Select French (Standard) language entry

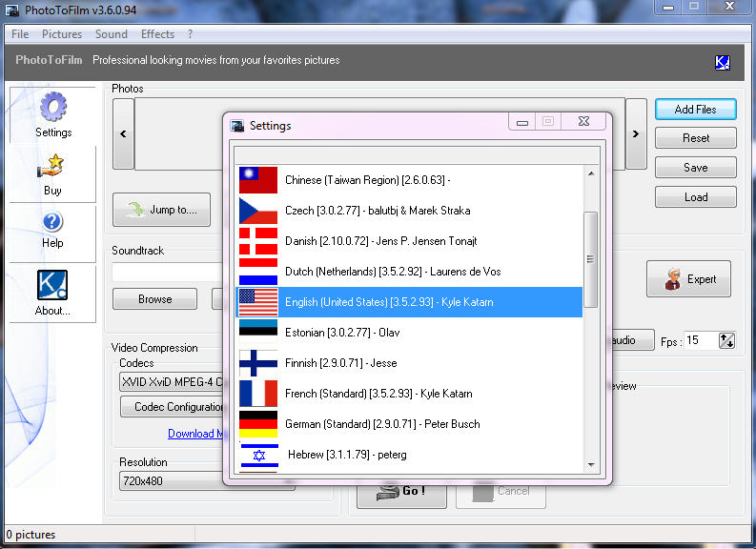[409, 394]
